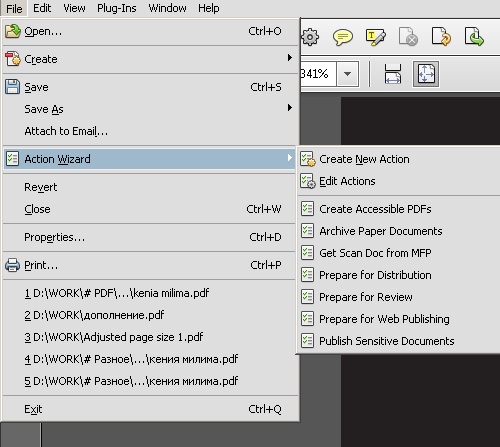Open the Plug-Ins menu
This screenshot has width=500, height=447.
click(x=117, y=8)
